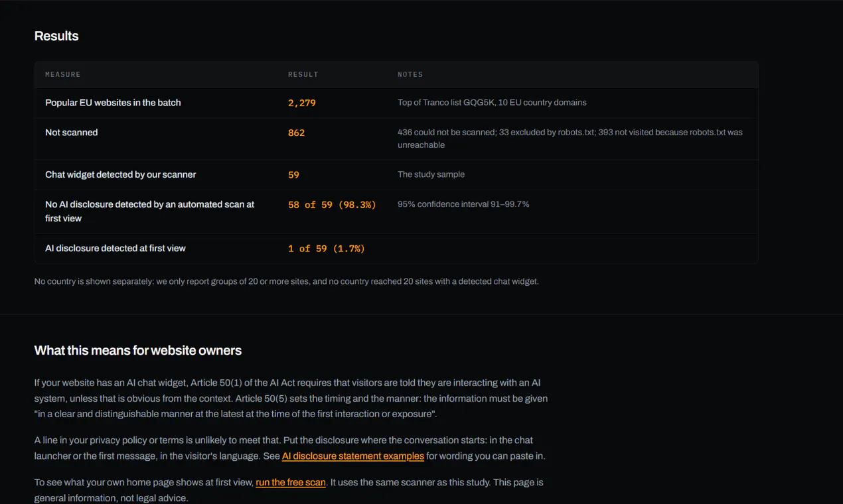Viewport: 843px width, 504px height.
Task: Click the row label 'Popular EU websites in the batch'
Action: tap(113, 103)
